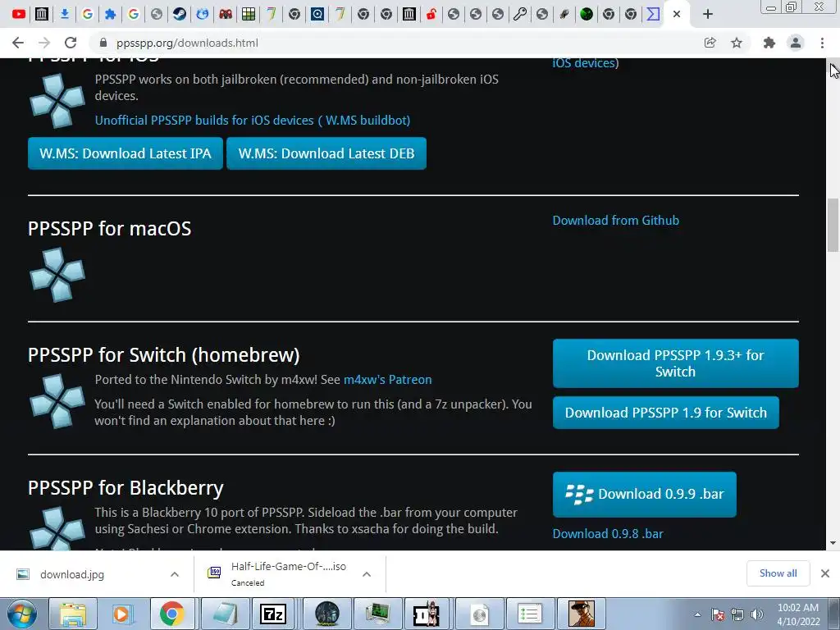Screen dimensions: 840x630
Task: Click Download PPSSPP 1.9.3+ for Switch
Action: point(676,363)
